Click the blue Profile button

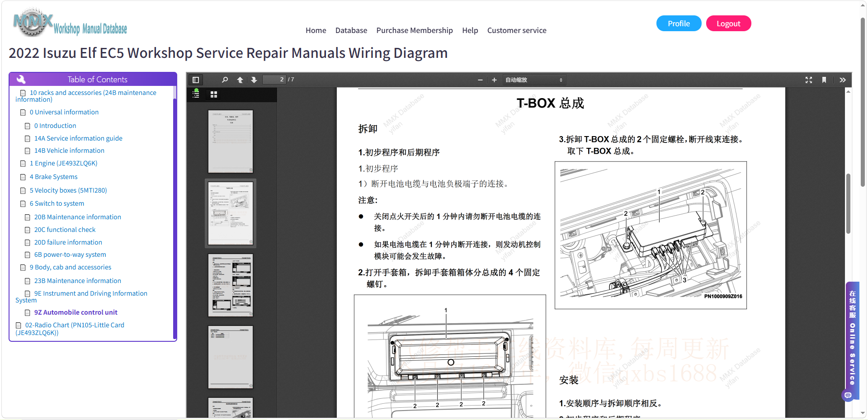(x=679, y=24)
